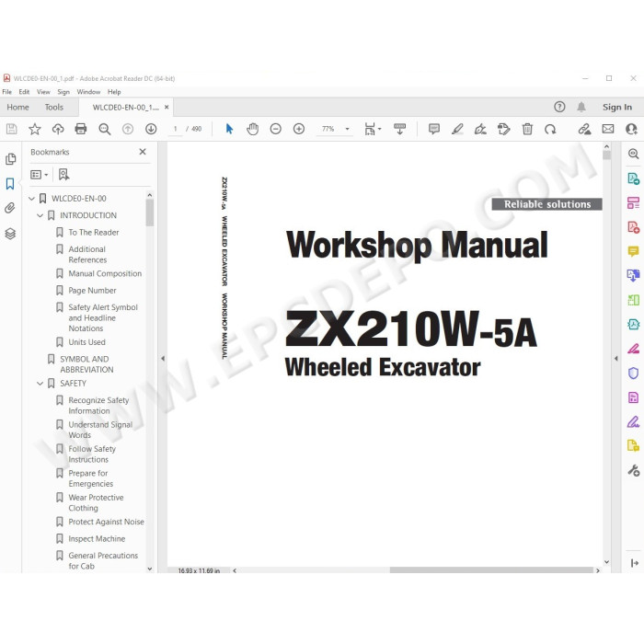The width and height of the screenshot is (644, 644).
Task: Click the Sign In button
Action: (x=617, y=108)
